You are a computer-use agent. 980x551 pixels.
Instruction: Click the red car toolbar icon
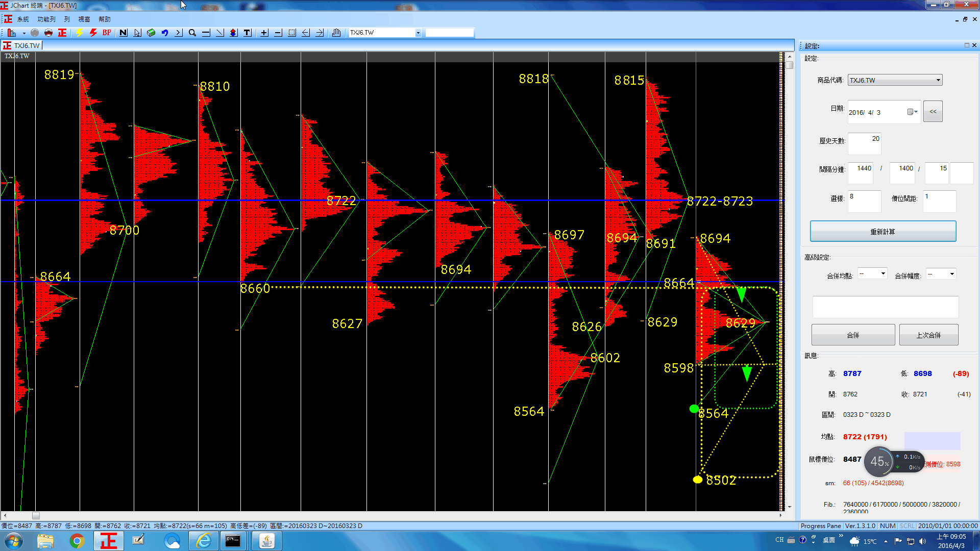click(48, 33)
